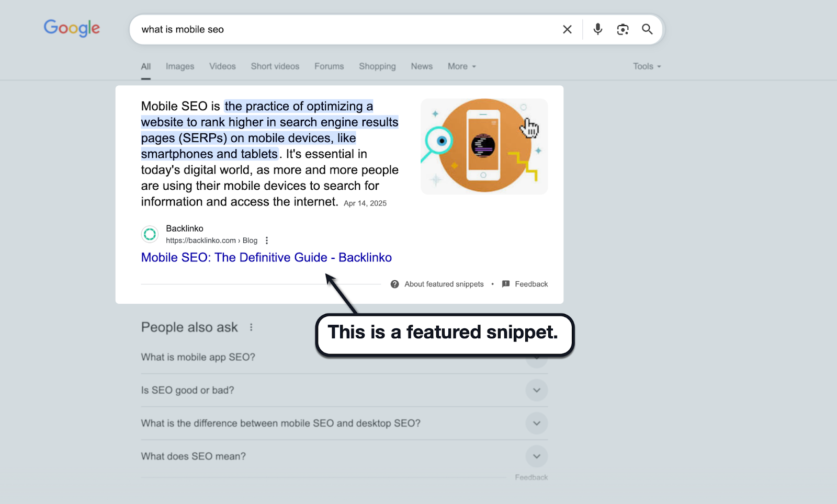Open About featured snippets link

(444, 284)
